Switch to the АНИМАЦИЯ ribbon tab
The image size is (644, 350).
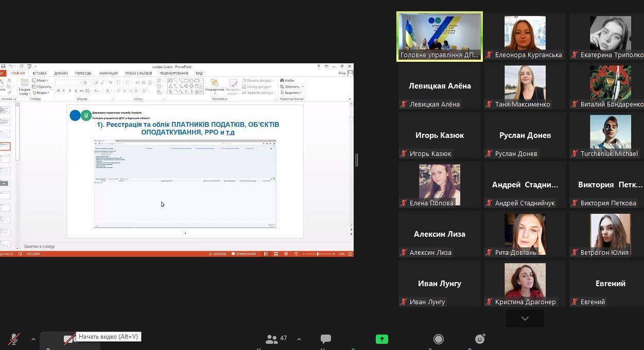pyautogui.click(x=108, y=73)
